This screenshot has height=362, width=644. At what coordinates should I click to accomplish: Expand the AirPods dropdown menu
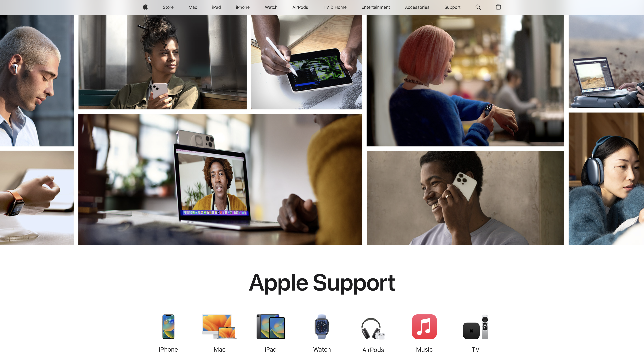300,7
